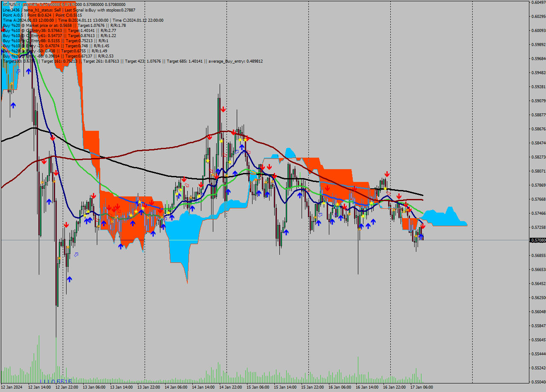This screenshot has height=392, width=546.
Task: Click the 'C_Entry88: 0.5155' buy line
Action: click(55, 40)
